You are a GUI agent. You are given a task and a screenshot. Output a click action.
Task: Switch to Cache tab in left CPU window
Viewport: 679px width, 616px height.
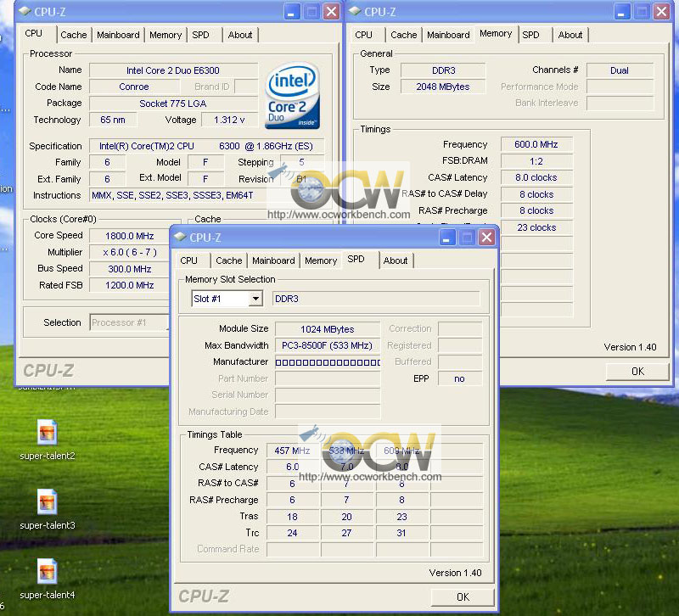point(74,35)
